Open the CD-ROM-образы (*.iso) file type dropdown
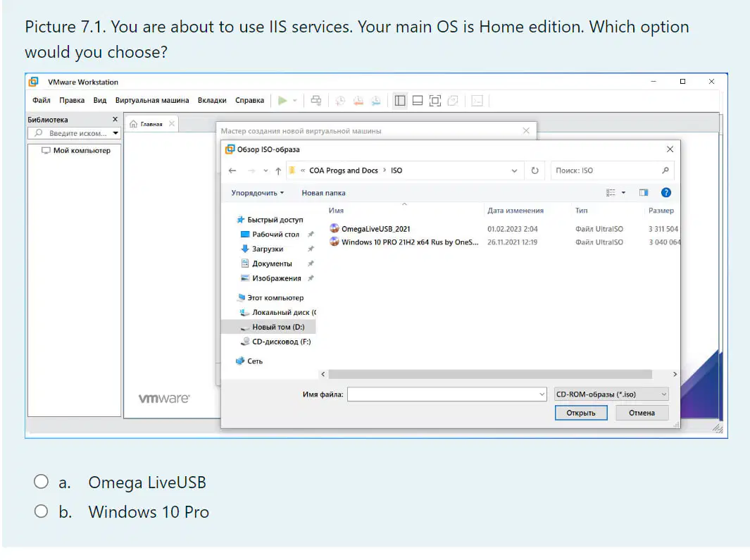This screenshot has width=750, height=560. [x=611, y=394]
